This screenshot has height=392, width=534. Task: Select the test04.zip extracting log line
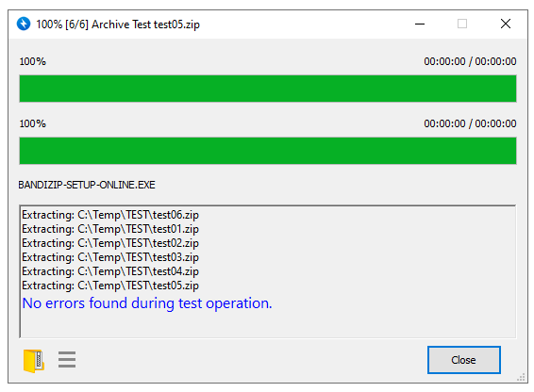click(110, 271)
